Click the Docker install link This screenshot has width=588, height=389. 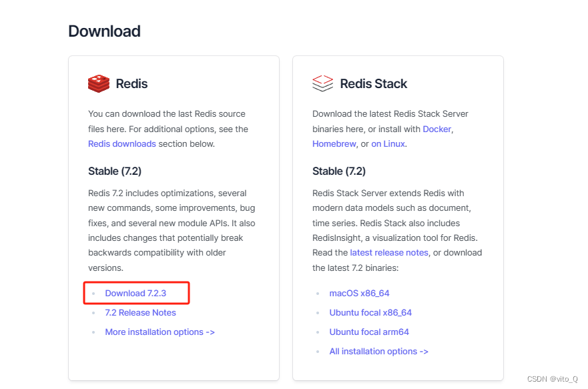click(436, 129)
